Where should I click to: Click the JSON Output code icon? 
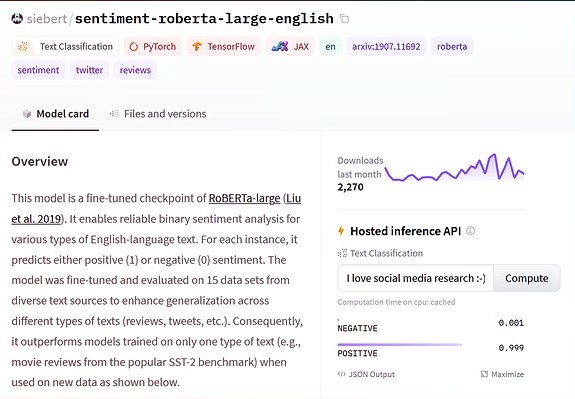coord(341,374)
